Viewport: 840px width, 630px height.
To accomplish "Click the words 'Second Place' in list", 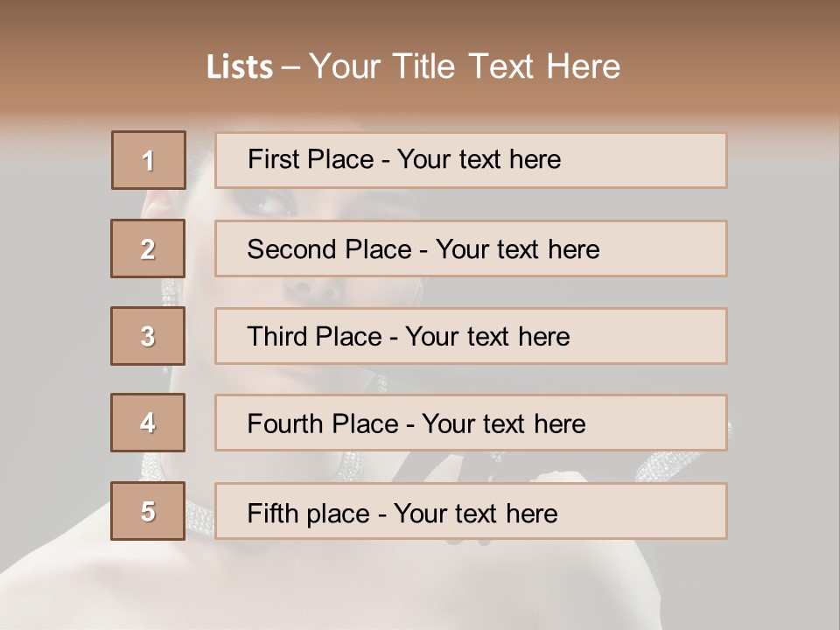I will tap(330, 249).
